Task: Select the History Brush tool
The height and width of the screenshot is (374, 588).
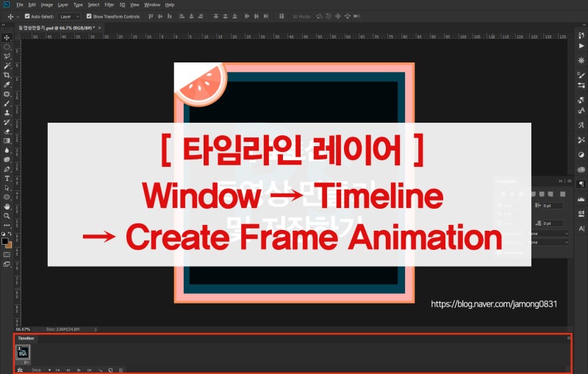Action: [7, 122]
